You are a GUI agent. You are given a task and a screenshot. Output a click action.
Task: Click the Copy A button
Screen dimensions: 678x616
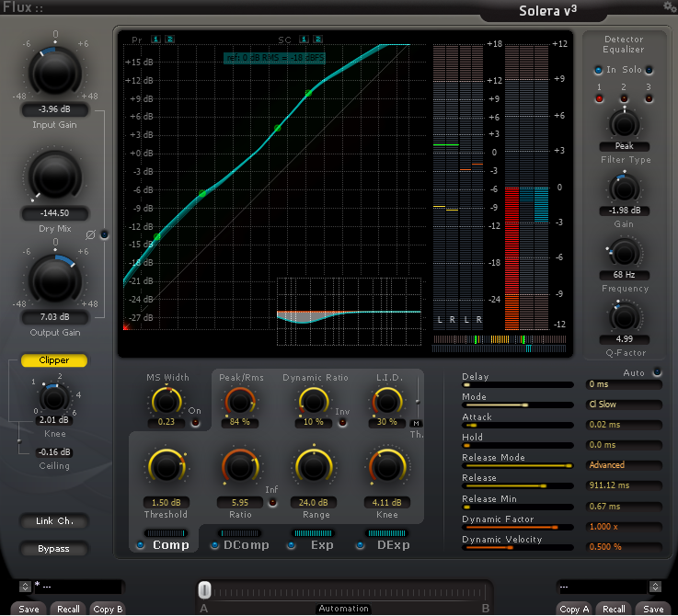pos(574,609)
